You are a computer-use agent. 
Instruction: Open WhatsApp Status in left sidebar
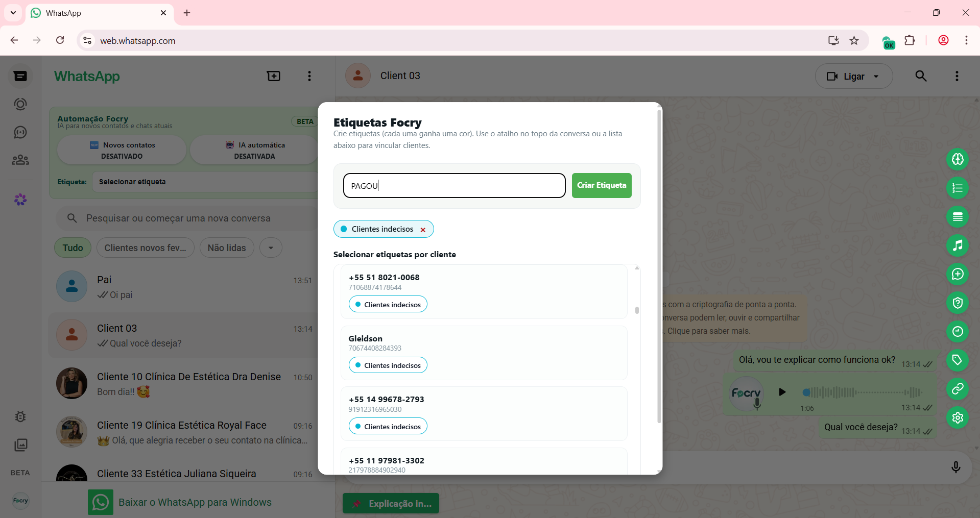[x=20, y=104]
